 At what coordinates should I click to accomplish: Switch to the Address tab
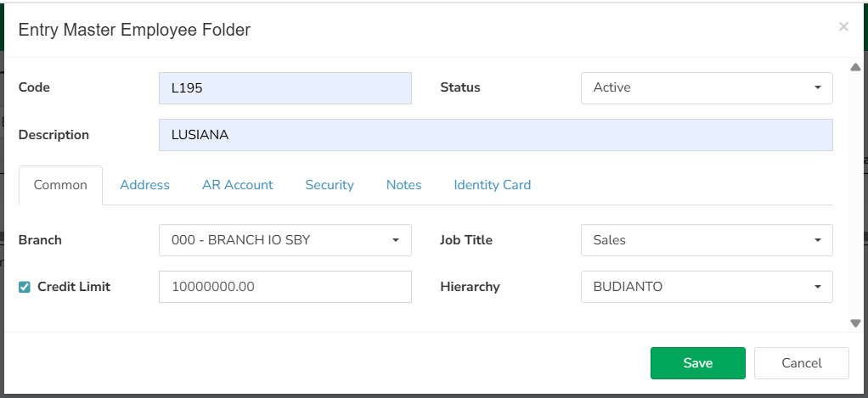point(144,185)
